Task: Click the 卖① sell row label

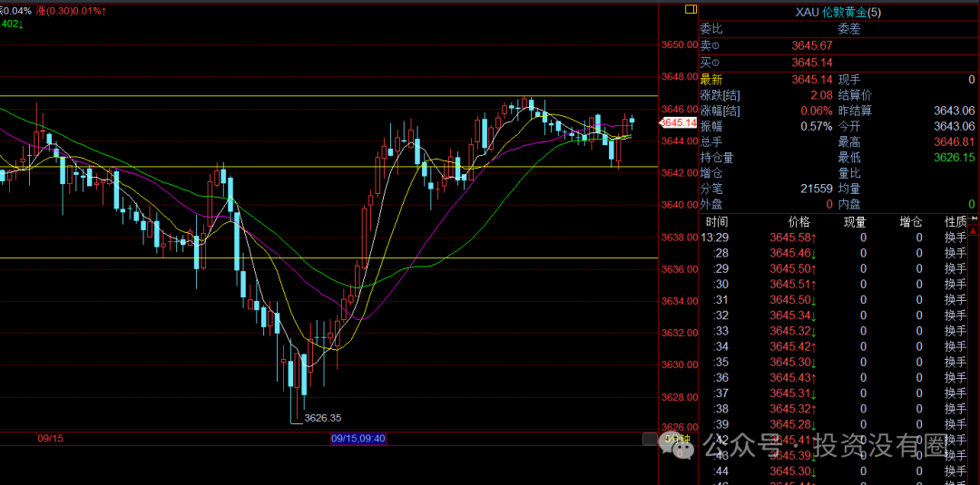Action: (710, 45)
